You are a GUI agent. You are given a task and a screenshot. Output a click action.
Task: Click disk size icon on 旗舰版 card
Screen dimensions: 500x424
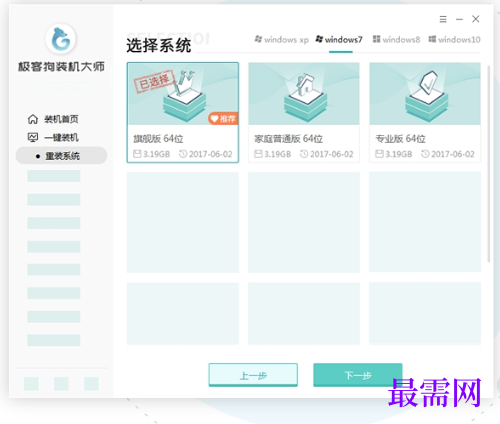coord(137,154)
